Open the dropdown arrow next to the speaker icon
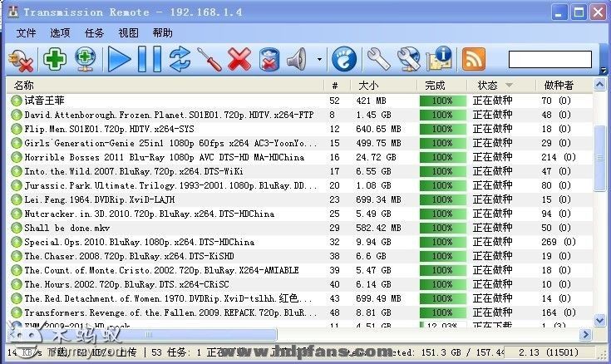Screen dimensions: 611x364 pyautogui.click(x=319, y=60)
